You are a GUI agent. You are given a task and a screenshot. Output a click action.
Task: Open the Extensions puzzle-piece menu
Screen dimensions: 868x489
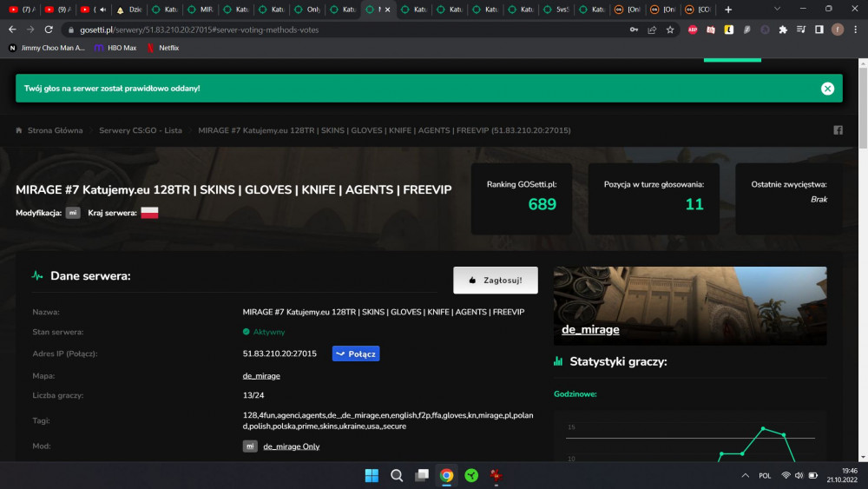tap(783, 30)
